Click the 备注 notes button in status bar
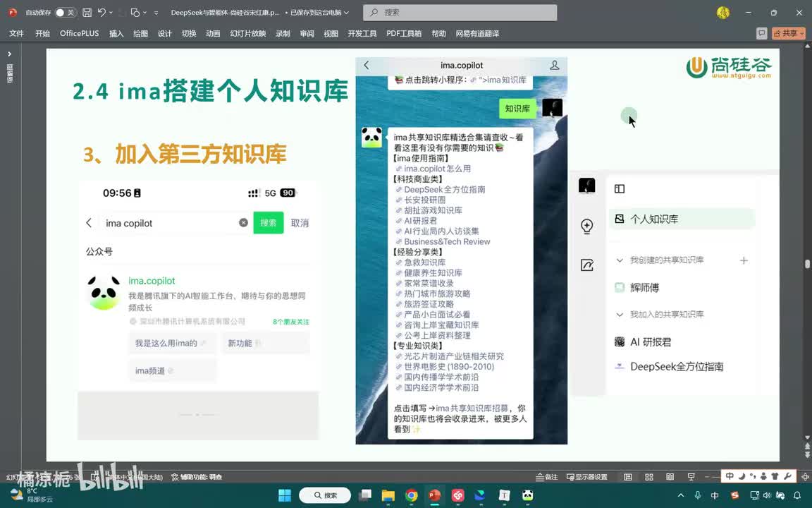 click(x=547, y=477)
